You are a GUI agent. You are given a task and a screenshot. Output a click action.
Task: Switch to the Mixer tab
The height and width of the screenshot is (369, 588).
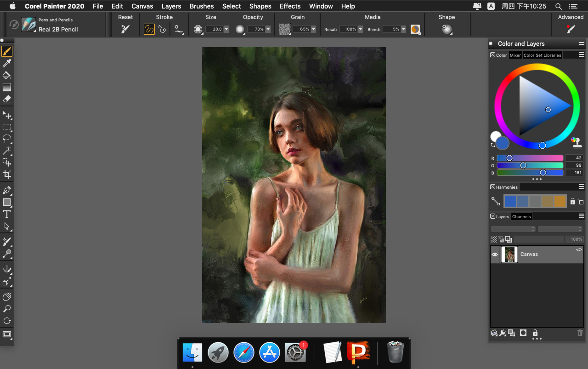point(515,55)
